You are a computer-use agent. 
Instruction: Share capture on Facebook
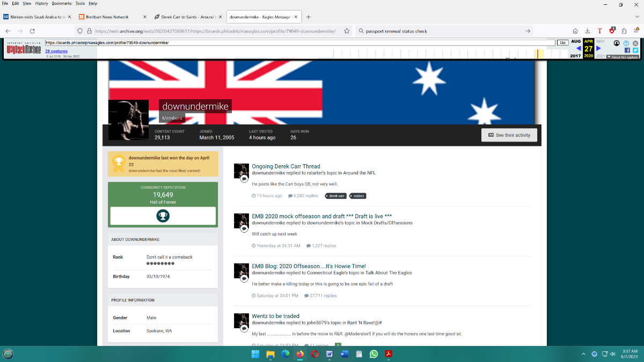[x=627, y=50]
